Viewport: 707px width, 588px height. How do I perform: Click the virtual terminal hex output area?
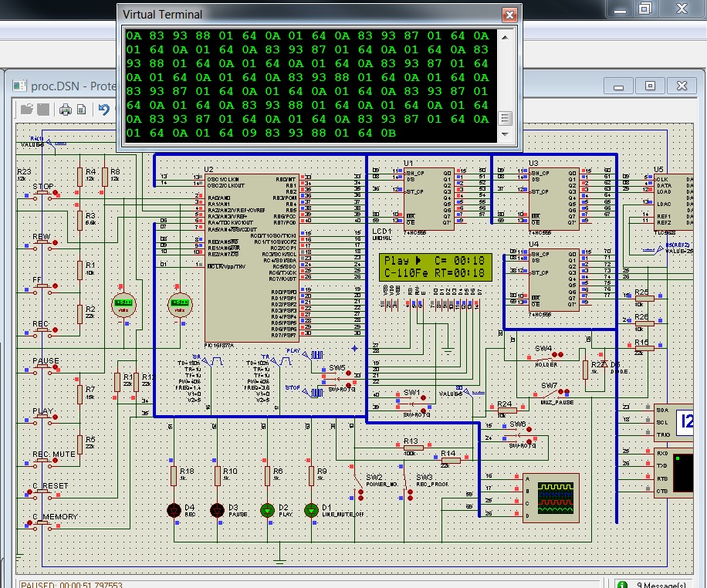pos(310,86)
